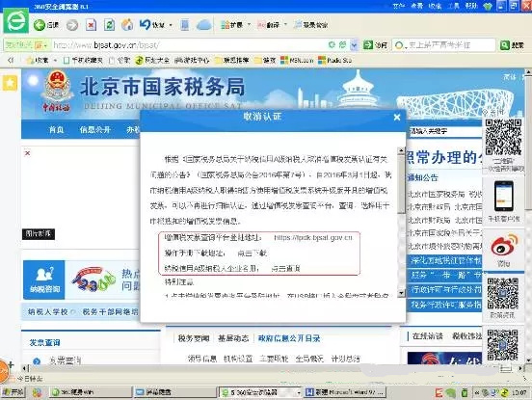The width and height of the screenshot is (532, 400).
Task: Click the blue undo restore arrow icon
Action: tap(146, 24)
